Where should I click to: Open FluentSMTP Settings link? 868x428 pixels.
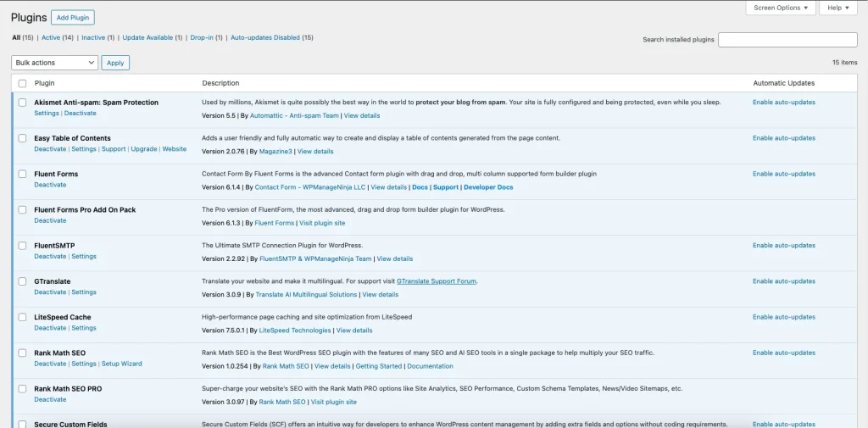(84, 256)
